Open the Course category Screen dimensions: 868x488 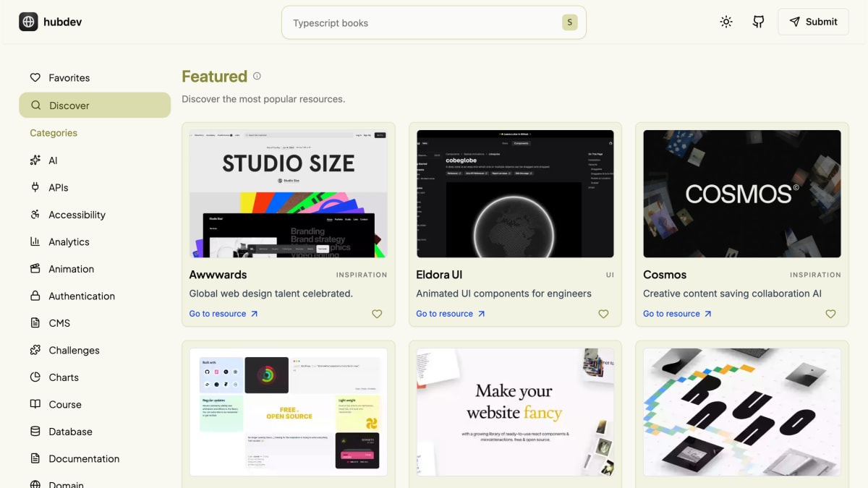[x=95, y=404]
